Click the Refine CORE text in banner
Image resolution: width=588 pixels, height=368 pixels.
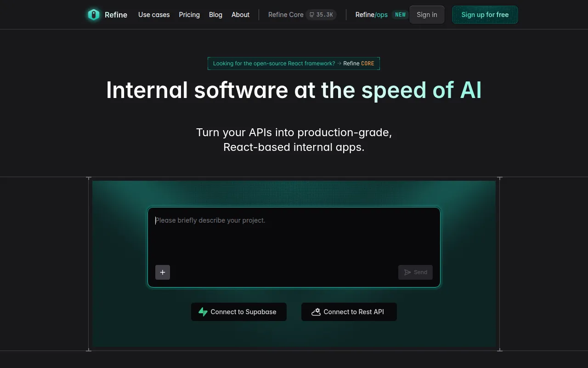[x=359, y=63]
